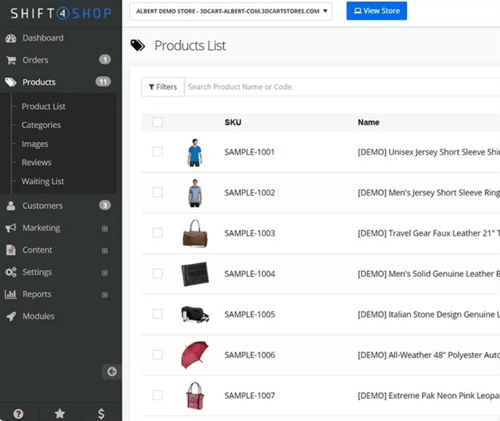This screenshot has height=421, width=500.
Task: Check the box for SAMPLE-1005
Action: point(158,314)
